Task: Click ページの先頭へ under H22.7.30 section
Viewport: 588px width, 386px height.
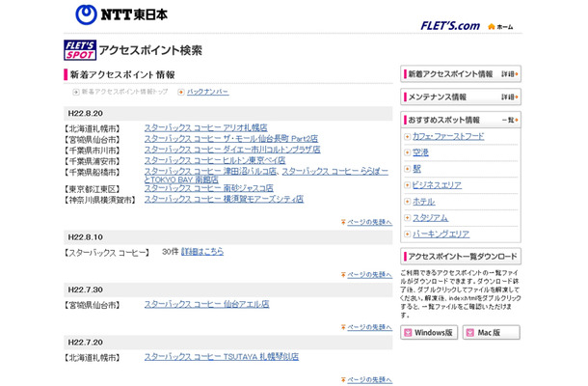Action: click(x=369, y=327)
